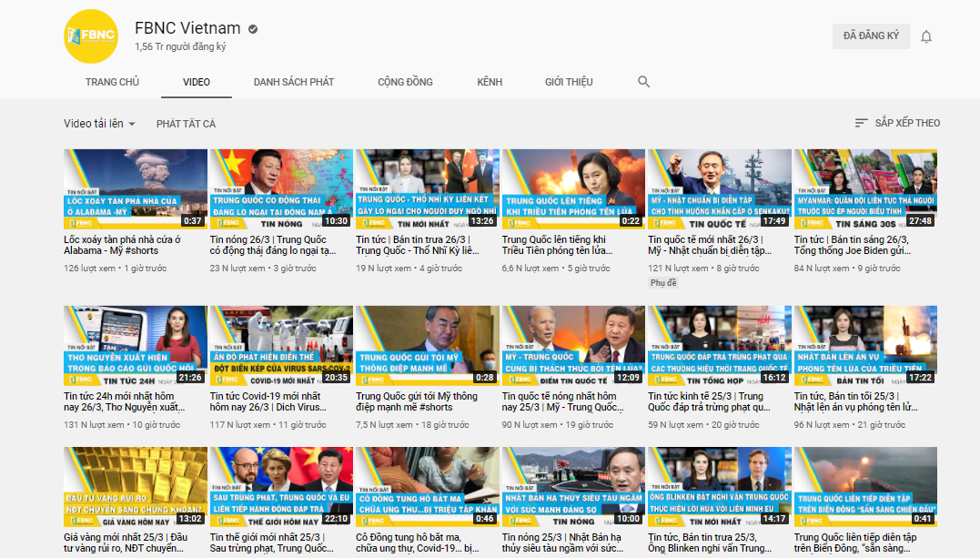Toggle the ĐÃ ĐĂNG KÝ subscription button

point(870,36)
